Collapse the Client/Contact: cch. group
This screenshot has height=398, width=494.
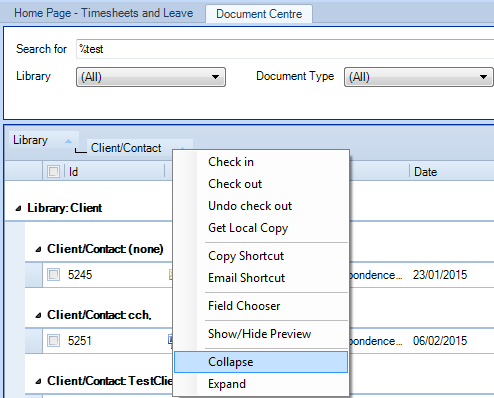[x=38, y=315]
